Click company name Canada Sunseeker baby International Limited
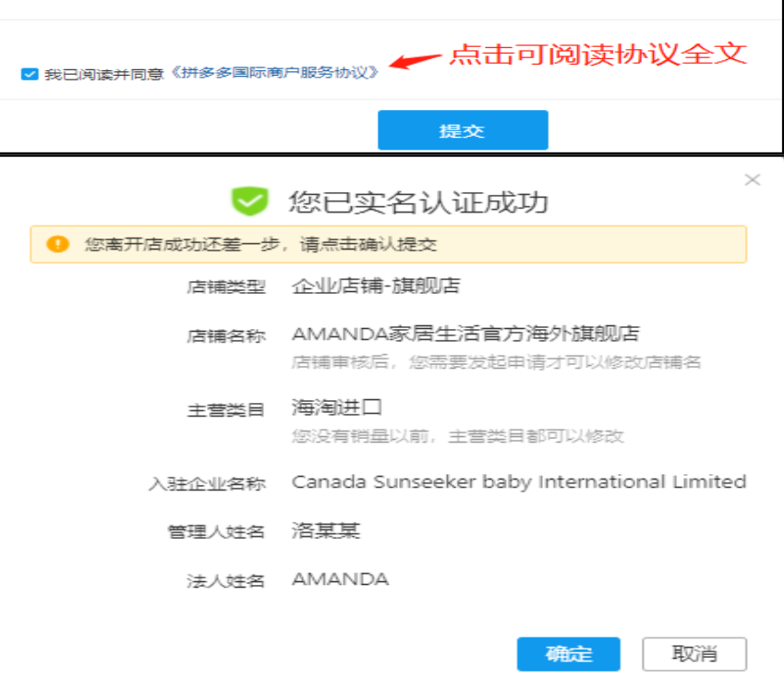The image size is (784, 681). pos(518,481)
